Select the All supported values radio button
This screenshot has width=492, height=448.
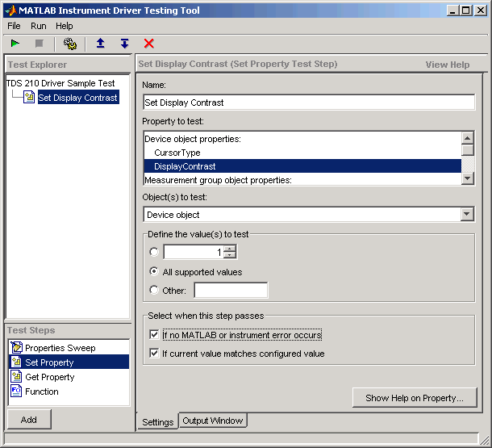[x=154, y=272]
